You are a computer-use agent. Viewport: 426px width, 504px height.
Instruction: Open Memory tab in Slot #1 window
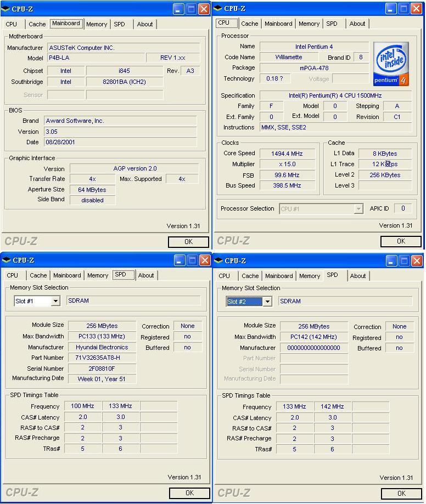pos(98,275)
